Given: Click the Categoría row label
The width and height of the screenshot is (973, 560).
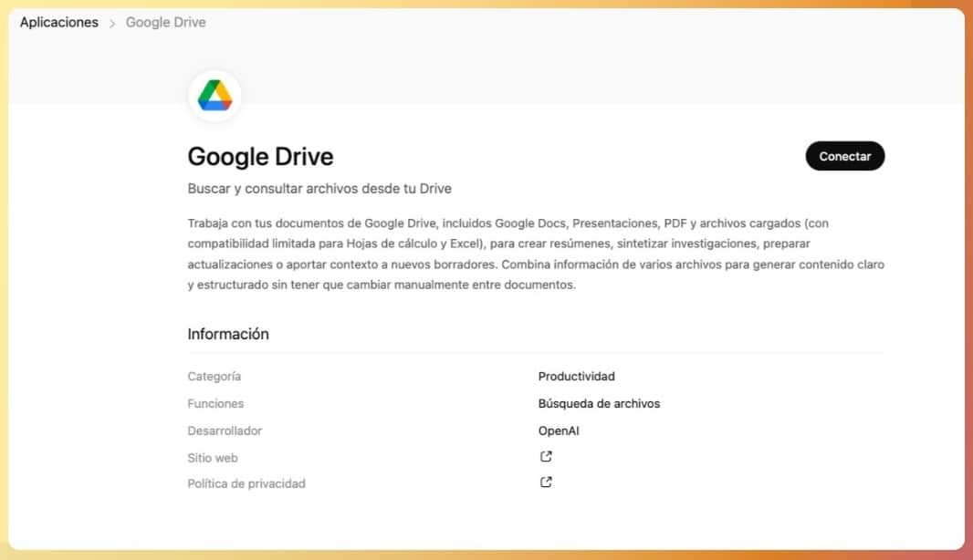Looking at the screenshot, I should (x=214, y=376).
